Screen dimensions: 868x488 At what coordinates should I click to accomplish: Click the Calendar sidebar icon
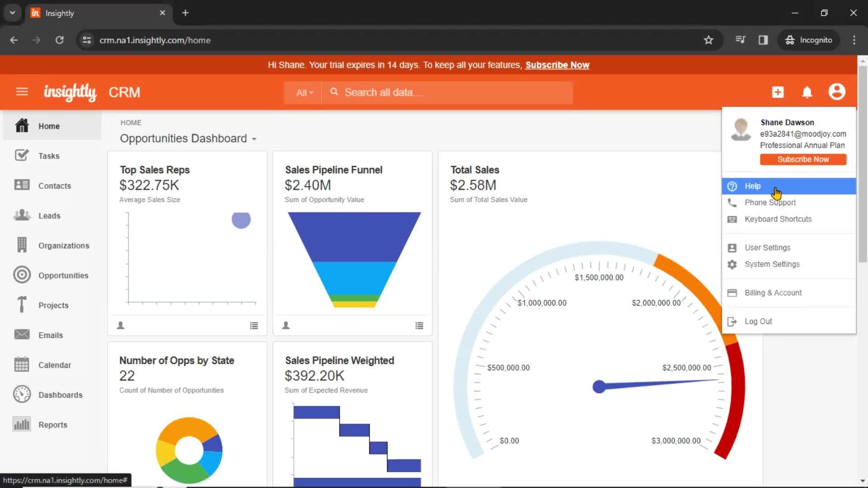pyautogui.click(x=22, y=364)
